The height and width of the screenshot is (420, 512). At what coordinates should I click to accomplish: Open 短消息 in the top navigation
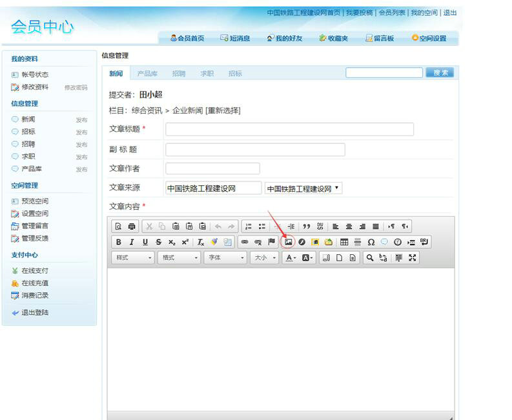[x=235, y=39]
